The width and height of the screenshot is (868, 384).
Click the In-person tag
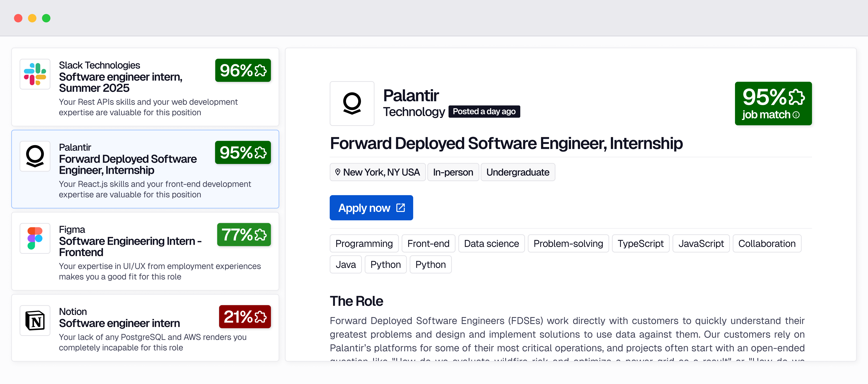coord(453,172)
